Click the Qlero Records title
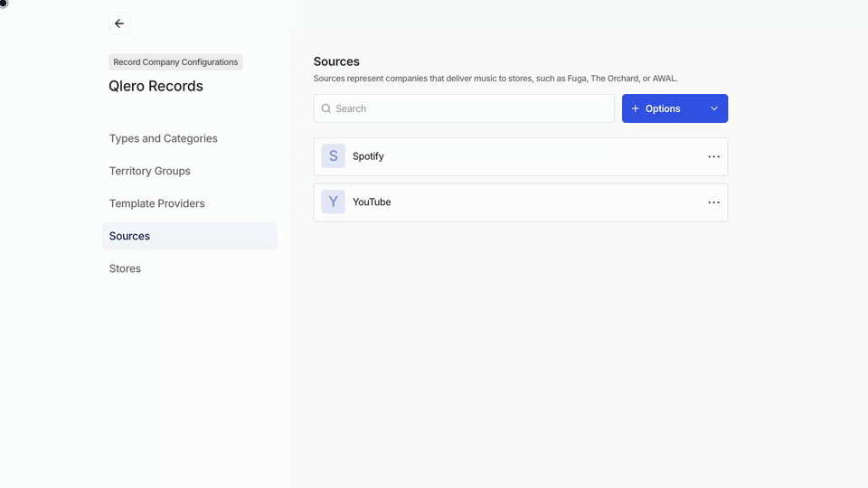Screen dimensions: 868x488 [156, 86]
